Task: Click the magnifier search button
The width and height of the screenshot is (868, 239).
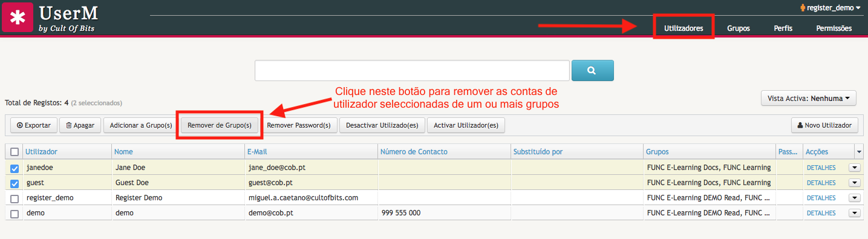Action: pos(592,70)
